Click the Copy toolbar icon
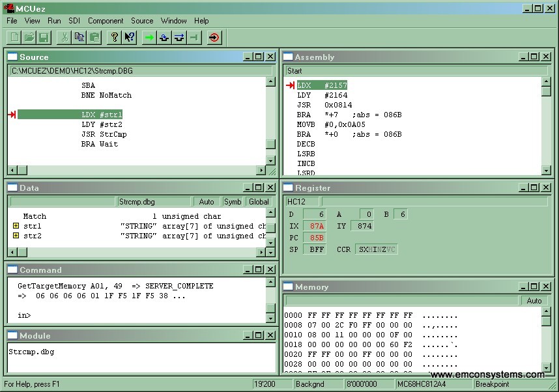The width and height of the screenshot is (559, 392). point(79,38)
